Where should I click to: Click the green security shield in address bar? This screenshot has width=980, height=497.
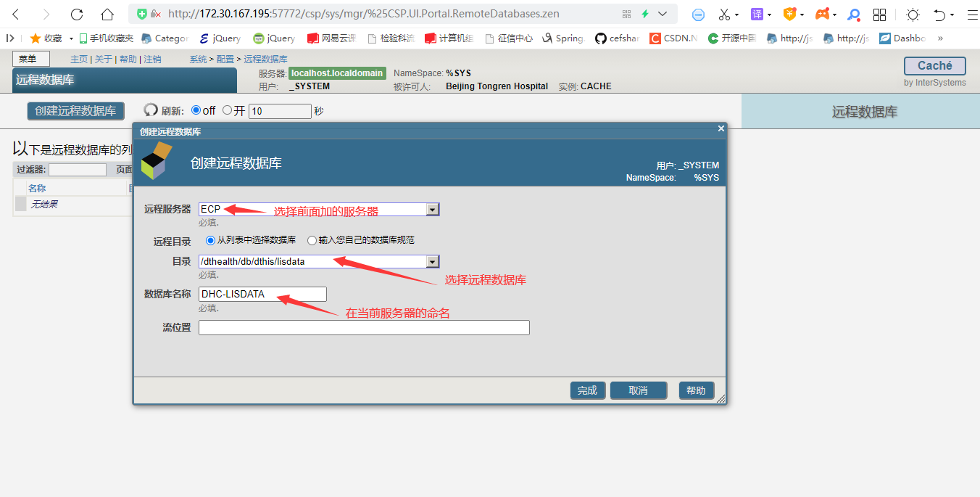click(x=142, y=14)
